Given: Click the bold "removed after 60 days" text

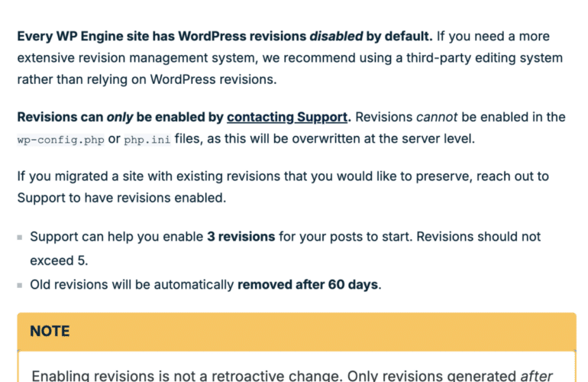Looking at the screenshot, I should 308,285.
